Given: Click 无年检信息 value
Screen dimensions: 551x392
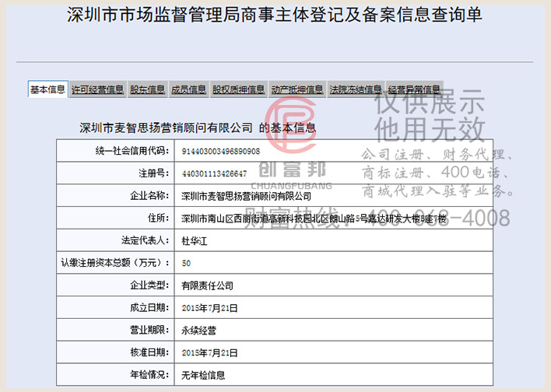Looking at the screenshot, I should click(x=203, y=375).
